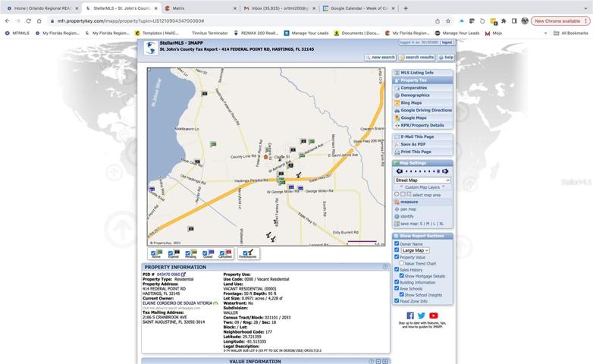This screenshot has height=364, width=593.
Task: Click the map zoom level slider
Action: pyautogui.click(x=422, y=171)
